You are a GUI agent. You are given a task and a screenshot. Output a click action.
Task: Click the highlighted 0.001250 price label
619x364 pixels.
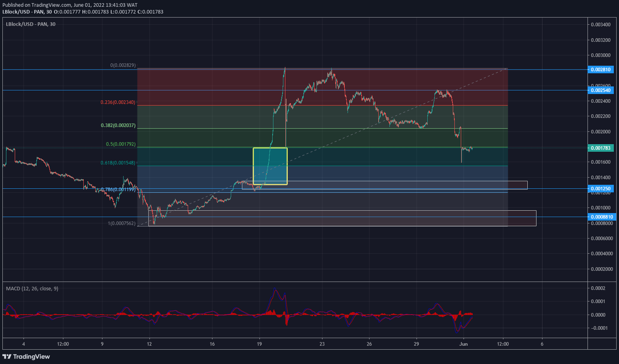pos(601,188)
